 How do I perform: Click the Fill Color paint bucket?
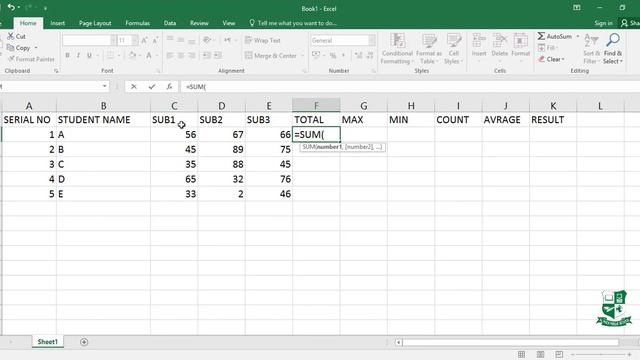point(132,55)
